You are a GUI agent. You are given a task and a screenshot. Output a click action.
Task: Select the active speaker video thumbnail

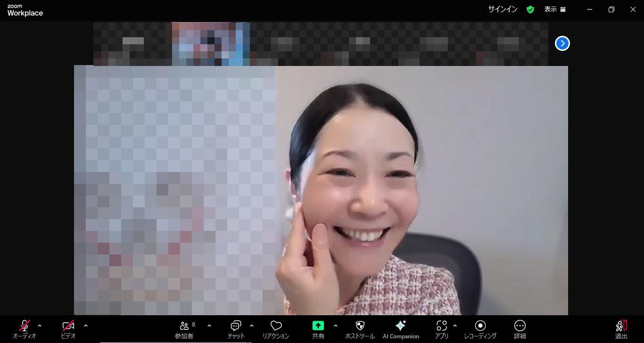click(210, 43)
